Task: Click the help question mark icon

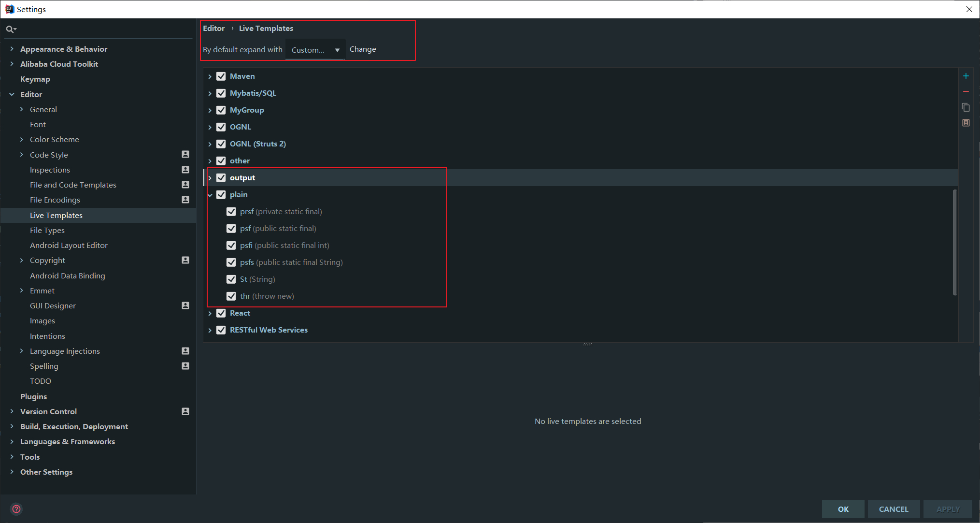Action: point(16,509)
